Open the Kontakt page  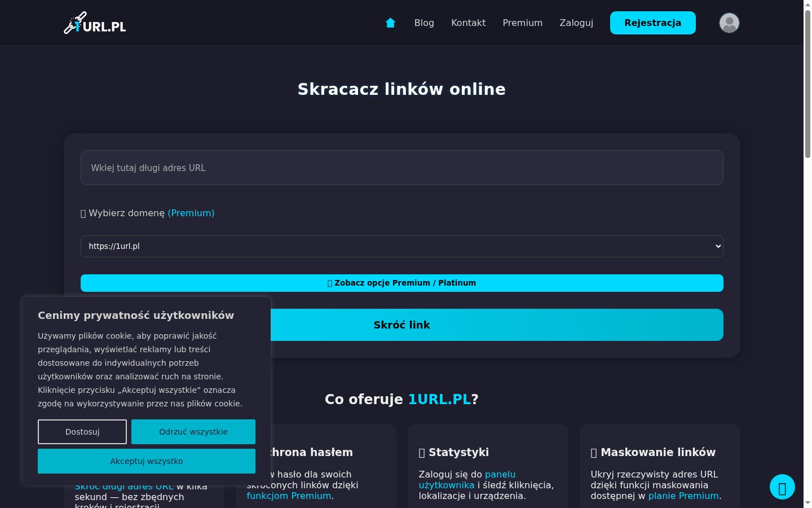click(x=468, y=23)
